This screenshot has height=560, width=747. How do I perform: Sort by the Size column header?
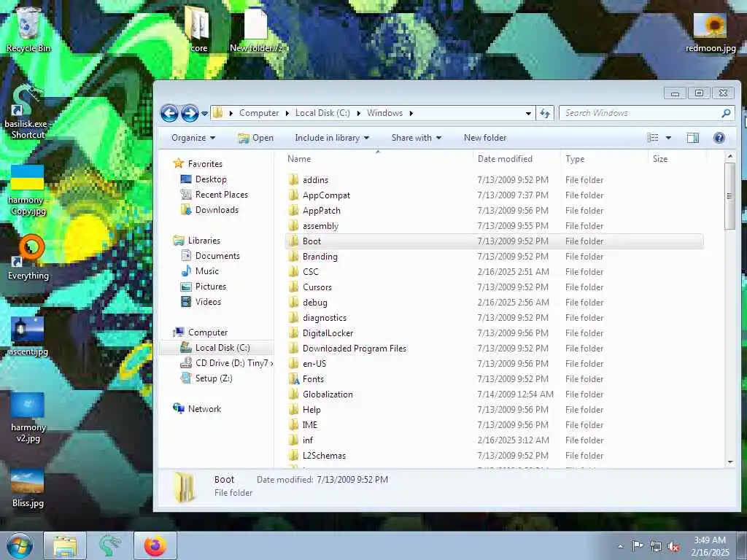659,159
